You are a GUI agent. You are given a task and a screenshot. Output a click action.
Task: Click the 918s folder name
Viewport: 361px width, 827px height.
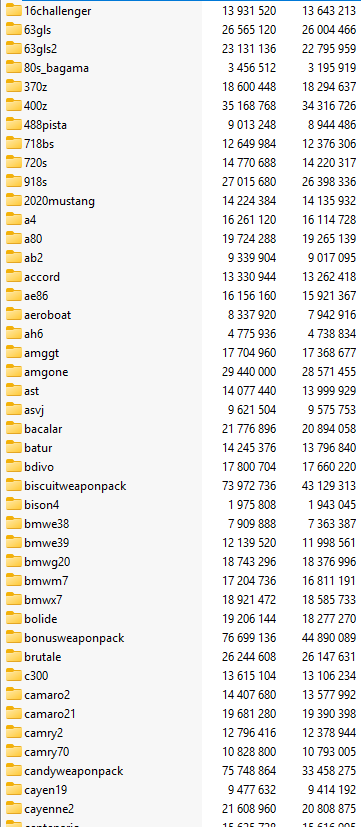[35, 182]
